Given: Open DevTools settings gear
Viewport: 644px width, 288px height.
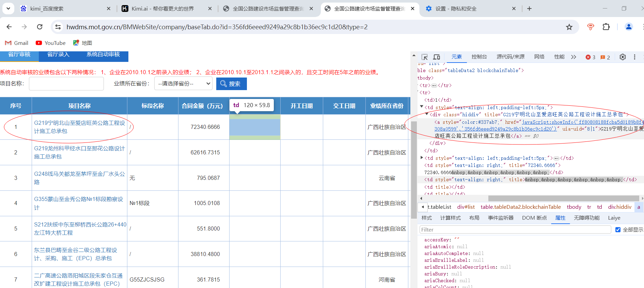Looking at the screenshot, I should [x=623, y=57].
